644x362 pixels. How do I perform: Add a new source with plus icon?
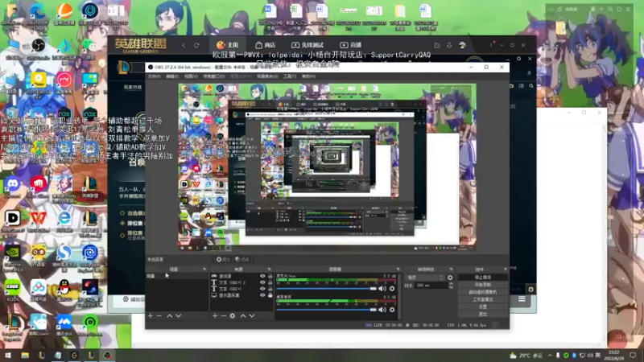click(x=215, y=315)
